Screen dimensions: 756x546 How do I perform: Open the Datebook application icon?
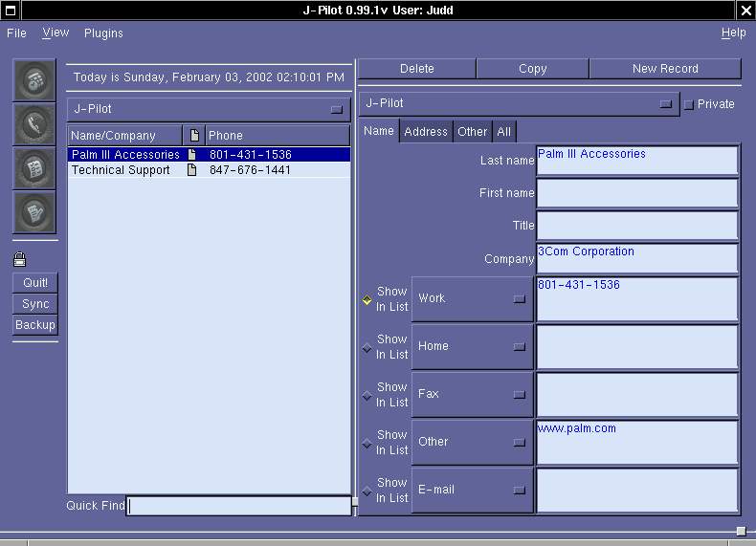pyautogui.click(x=34, y=79)
